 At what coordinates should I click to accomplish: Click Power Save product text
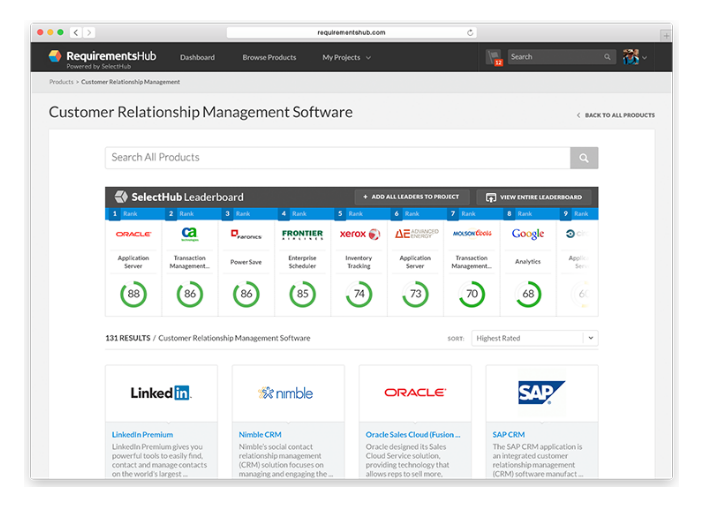point(246,262)
